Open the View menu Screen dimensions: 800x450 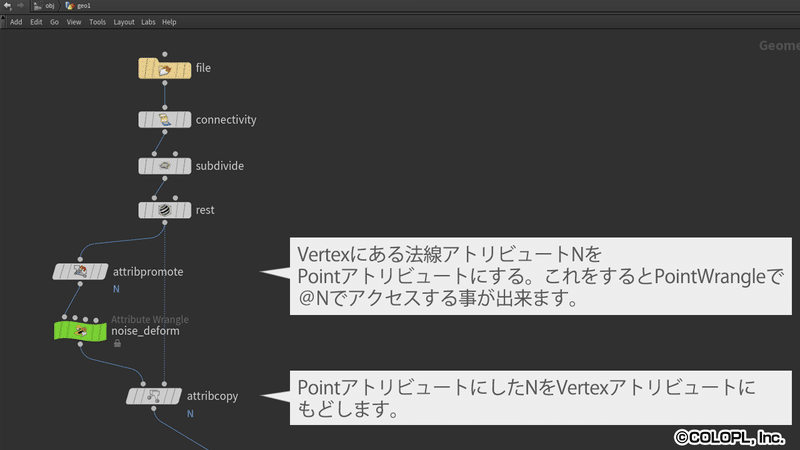tap(74, 22)
